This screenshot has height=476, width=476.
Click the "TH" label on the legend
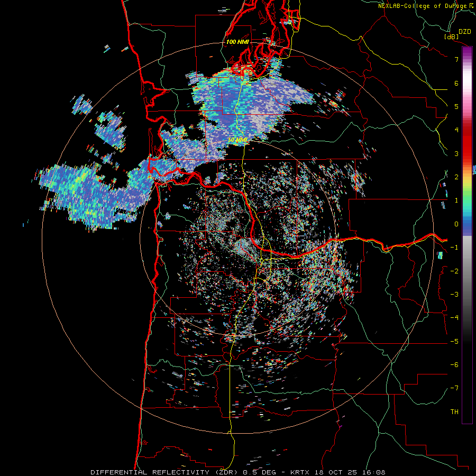(x=454, y=412)
